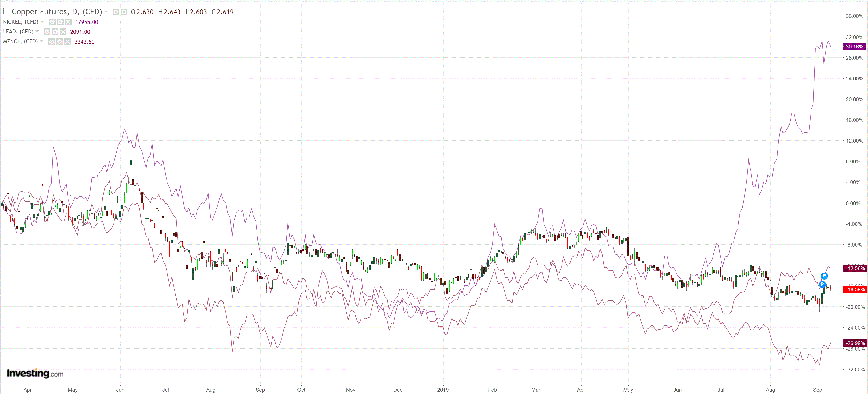Click the upper blue P marker
Screen dimensions: 868x394
pos(824,276)
